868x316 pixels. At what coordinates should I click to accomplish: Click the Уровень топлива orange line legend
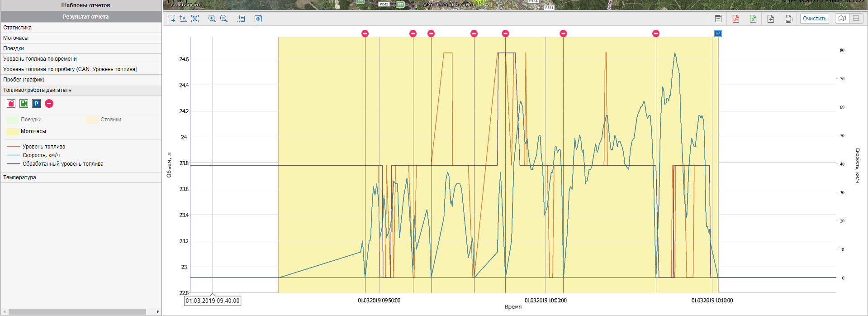(x=43, y=147)
